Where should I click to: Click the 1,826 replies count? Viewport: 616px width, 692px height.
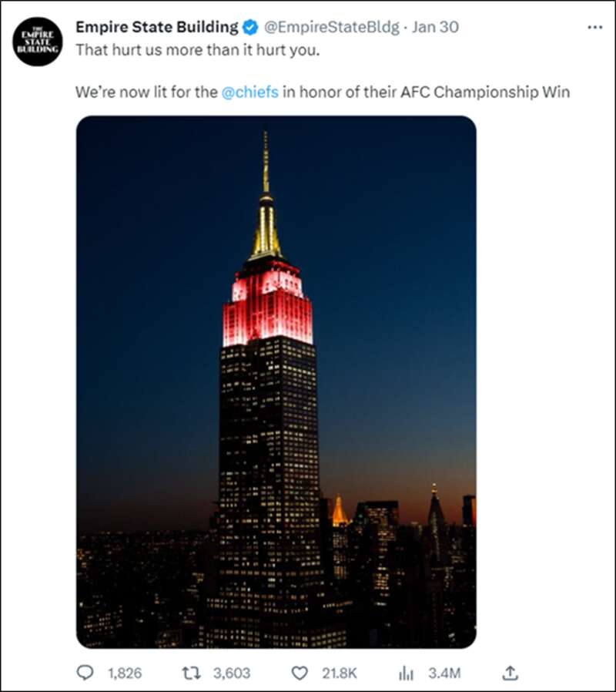[125, 673]
